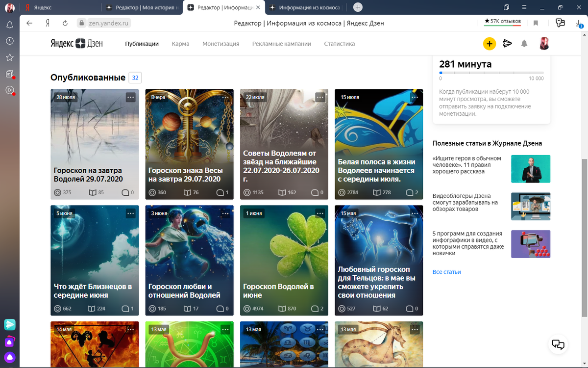Switch to the Яндекс browser tab
Image resolution: width=588 pixels, height=368 pixels.
60,7
